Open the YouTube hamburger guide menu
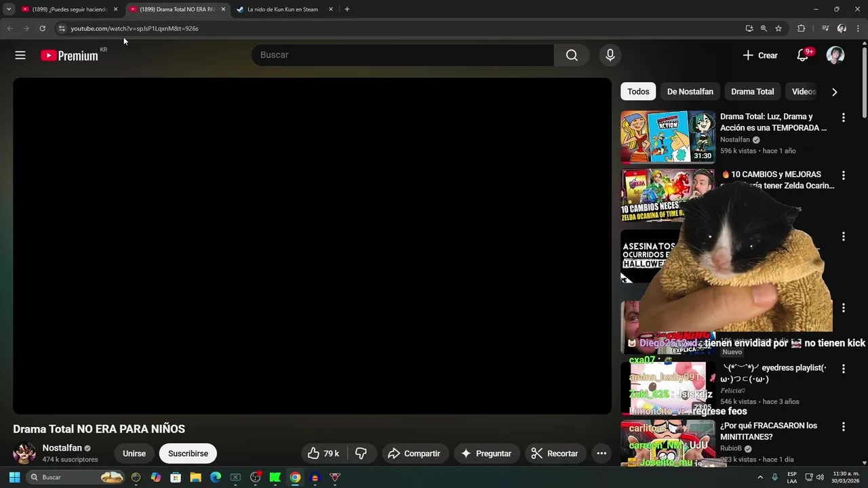This screenshot has height=488, width=868. click(x=20, y=56)
